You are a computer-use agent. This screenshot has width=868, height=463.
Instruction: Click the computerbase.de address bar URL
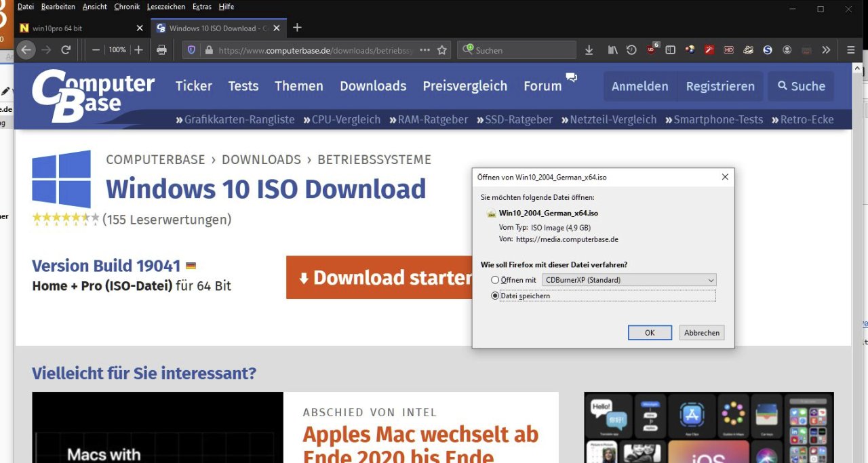(317, 50)
